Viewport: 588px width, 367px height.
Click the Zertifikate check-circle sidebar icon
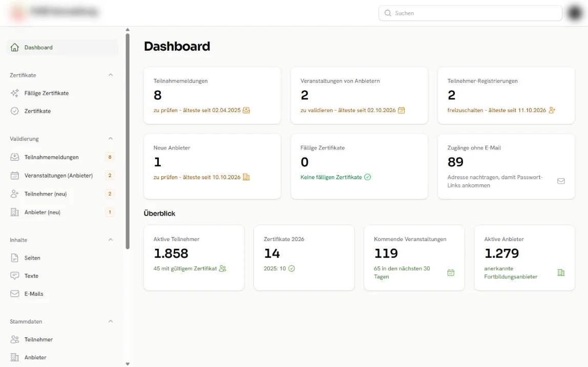pos(15,111)
